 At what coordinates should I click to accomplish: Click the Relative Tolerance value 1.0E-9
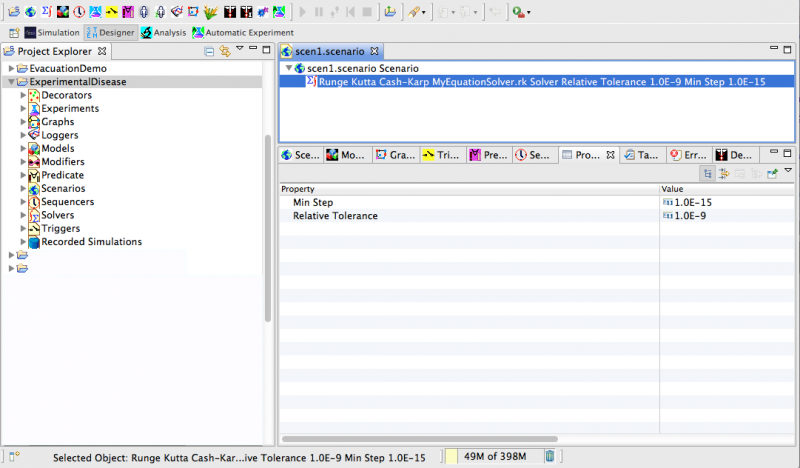click(690, 216)
